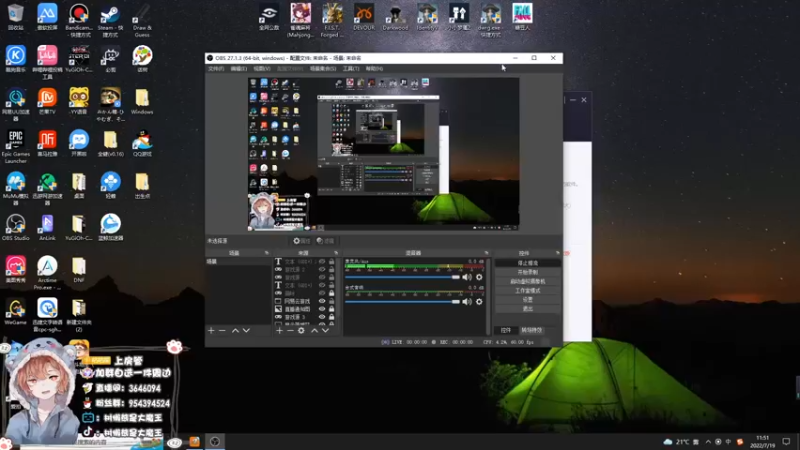The image size is (800, 450).
Task: Select Epic Games Launcher desktop icon
Action: pos(16,147)
